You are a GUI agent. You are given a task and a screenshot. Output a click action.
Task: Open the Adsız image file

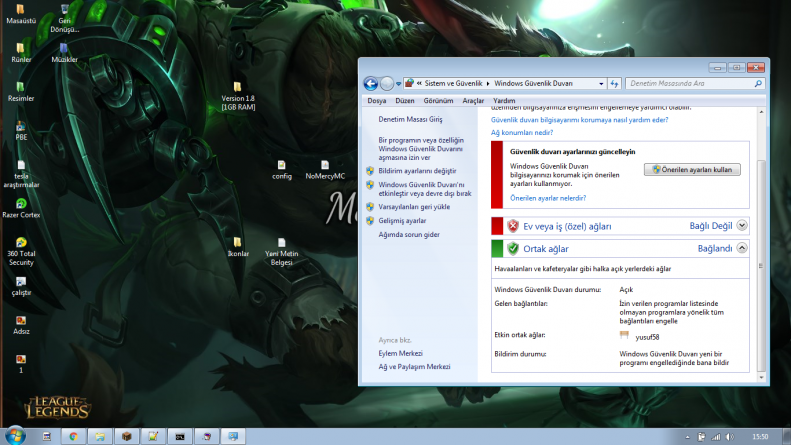click(21, 325)
